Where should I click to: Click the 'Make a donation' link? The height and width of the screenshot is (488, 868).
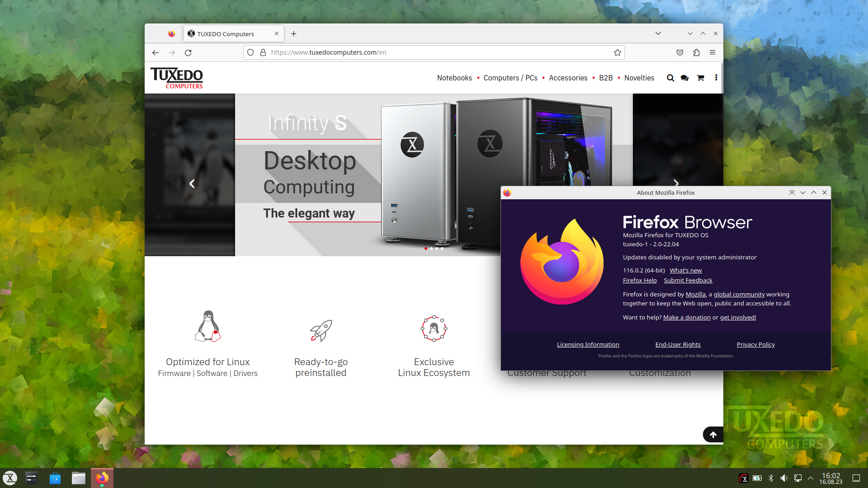pos(687,317)
